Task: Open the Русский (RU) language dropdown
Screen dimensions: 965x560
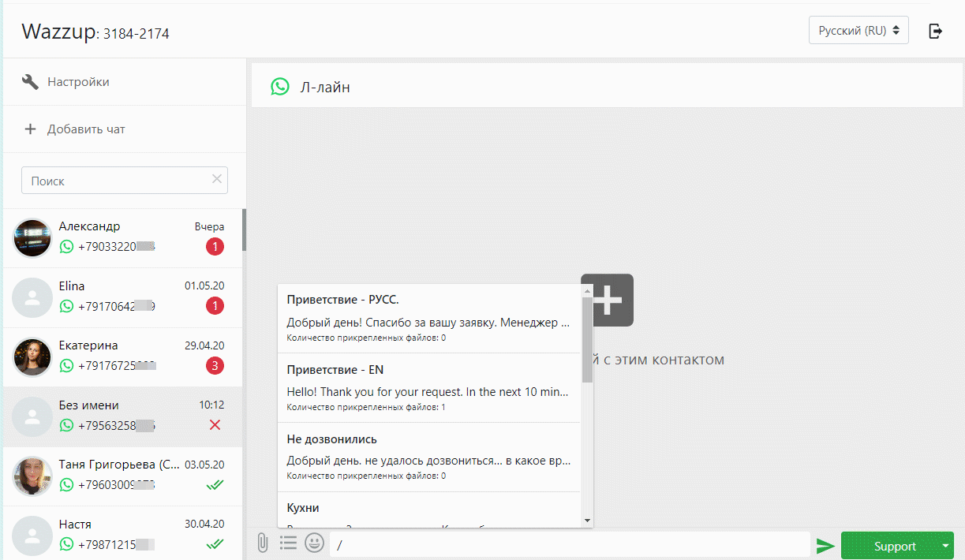Action: pos(858,29)
